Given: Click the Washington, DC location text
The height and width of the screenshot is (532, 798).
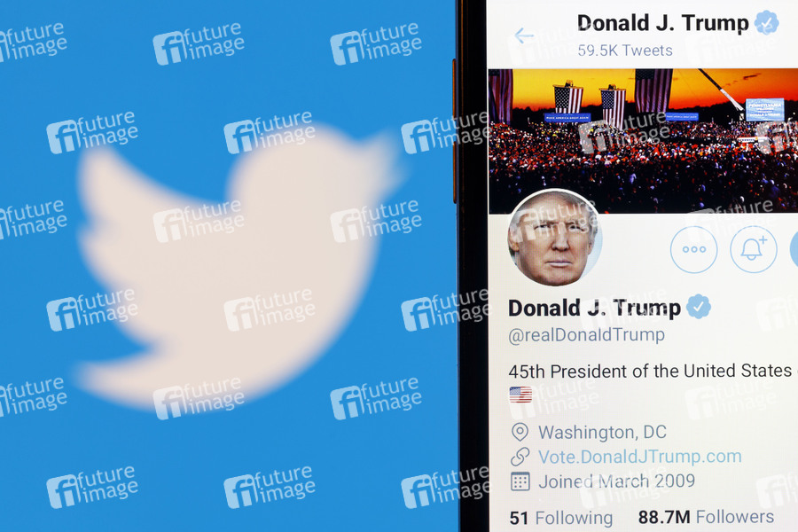Looking at the screenshot, I should click(603, 432).
